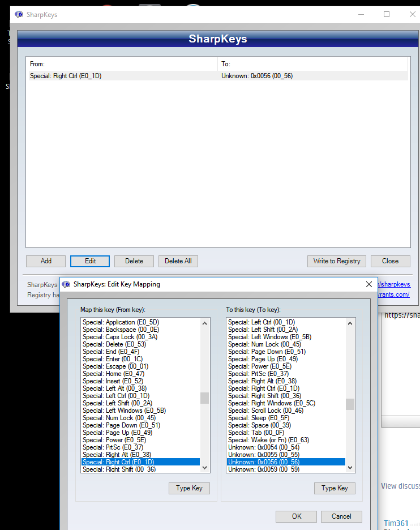This screenshot has width=420, height=530.
Task: Select To key Special: Scroll Lock (00_46)
Action: click(x=286, y=411)
